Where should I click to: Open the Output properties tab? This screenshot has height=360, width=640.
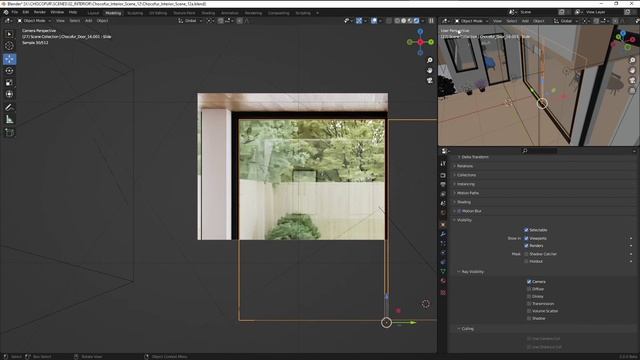point(443,184)
